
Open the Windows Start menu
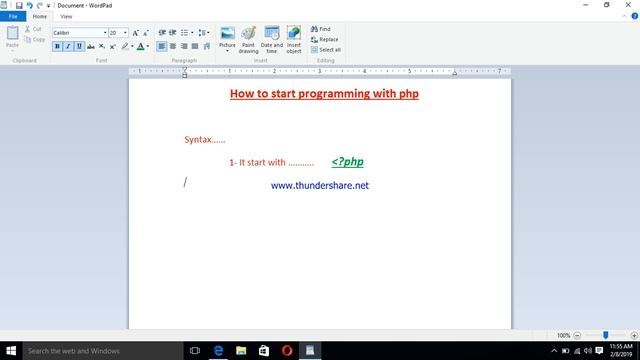tap(11, 351)
